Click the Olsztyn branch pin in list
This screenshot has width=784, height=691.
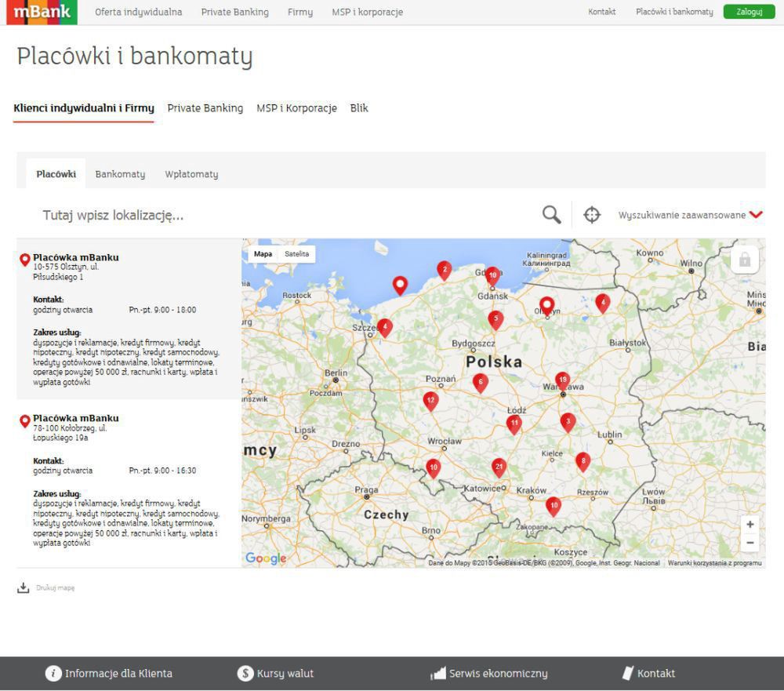pyautogui.click(x=24, y=260)
